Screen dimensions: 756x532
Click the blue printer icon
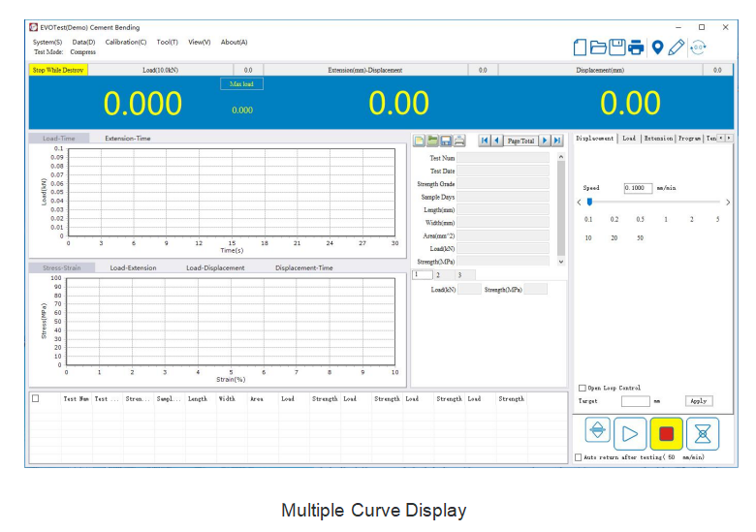click(x=636, y=47)
